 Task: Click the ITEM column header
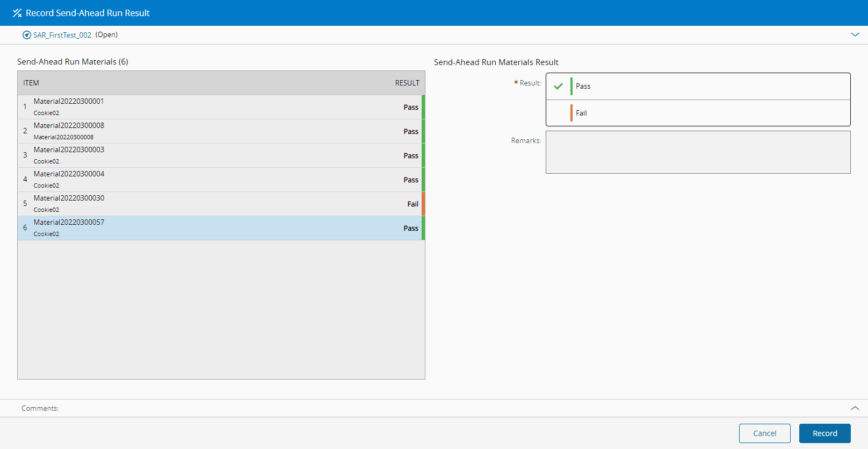tap(31, 83)
